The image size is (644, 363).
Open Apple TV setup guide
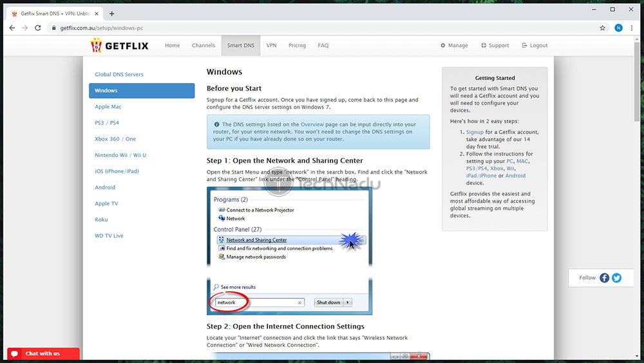(106, 204)
